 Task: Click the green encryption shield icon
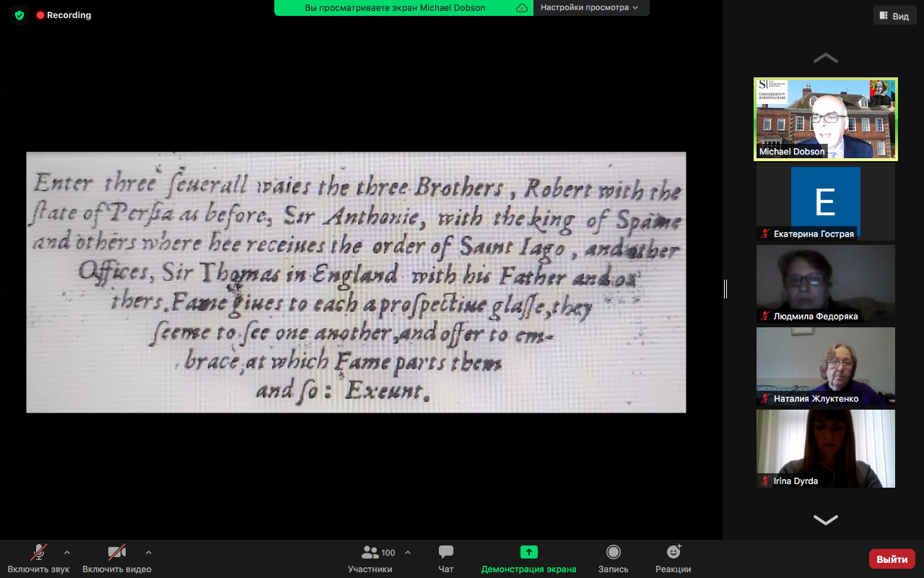(x=19, y=15)
